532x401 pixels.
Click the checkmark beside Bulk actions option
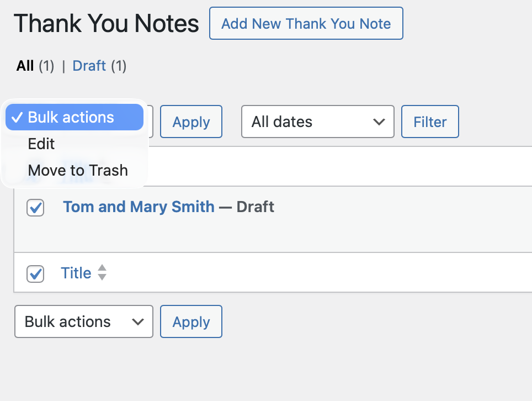point(17,117)
